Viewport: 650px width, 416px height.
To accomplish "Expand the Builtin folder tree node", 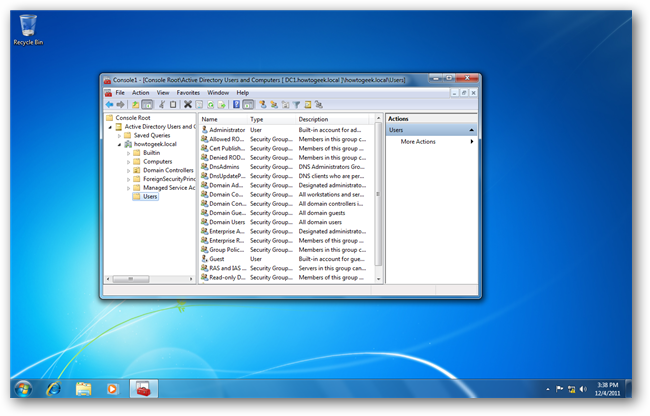I will tap(127, 153).
